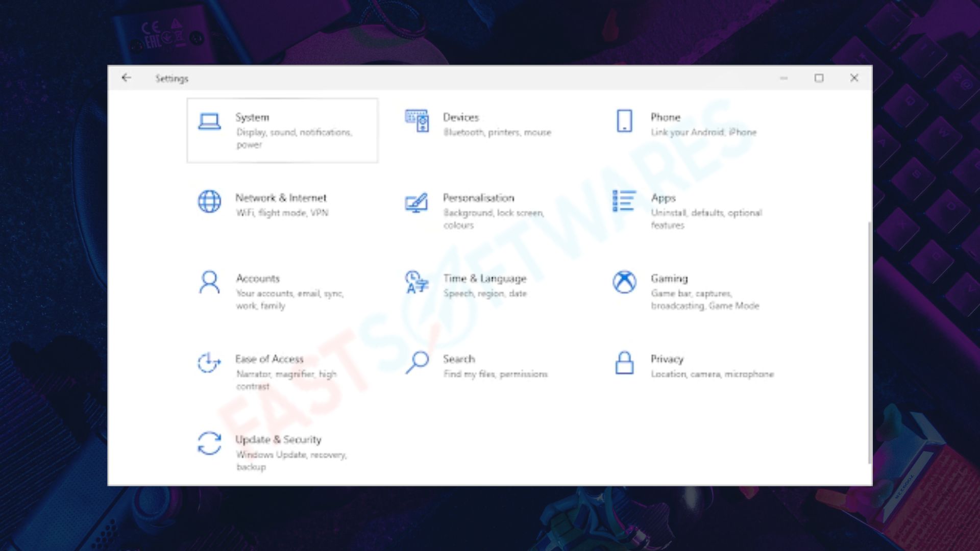980x551 pixels.
Task: Click the Ease of Access icon
Action: click(x=209, y=363)
